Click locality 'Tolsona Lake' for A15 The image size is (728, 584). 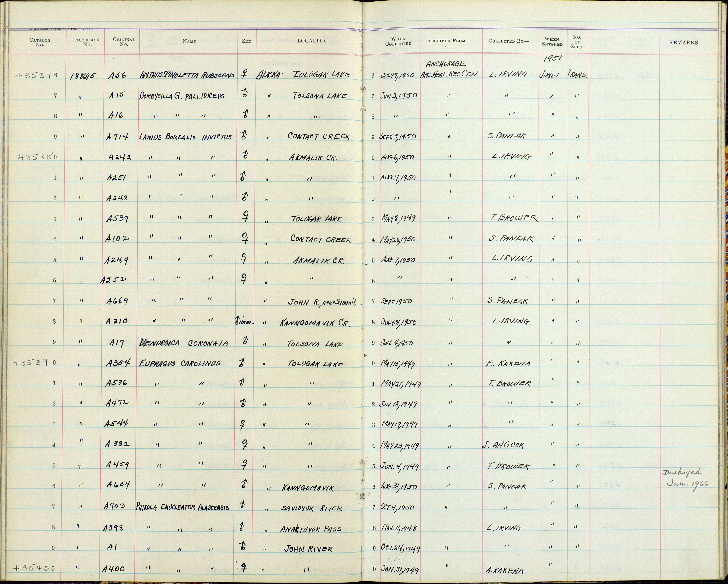click(x=320, y=95)
